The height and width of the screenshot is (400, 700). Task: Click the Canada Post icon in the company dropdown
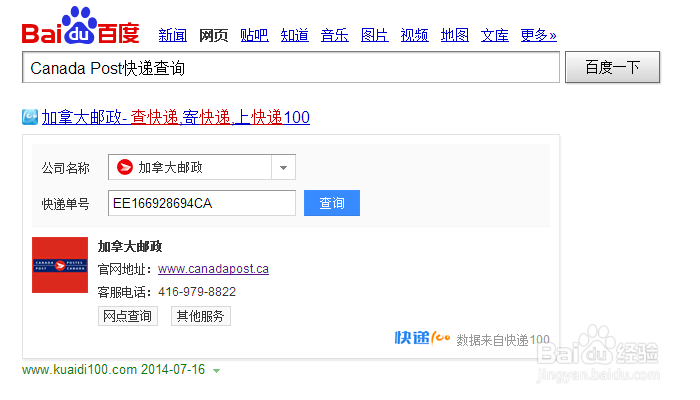125,167
